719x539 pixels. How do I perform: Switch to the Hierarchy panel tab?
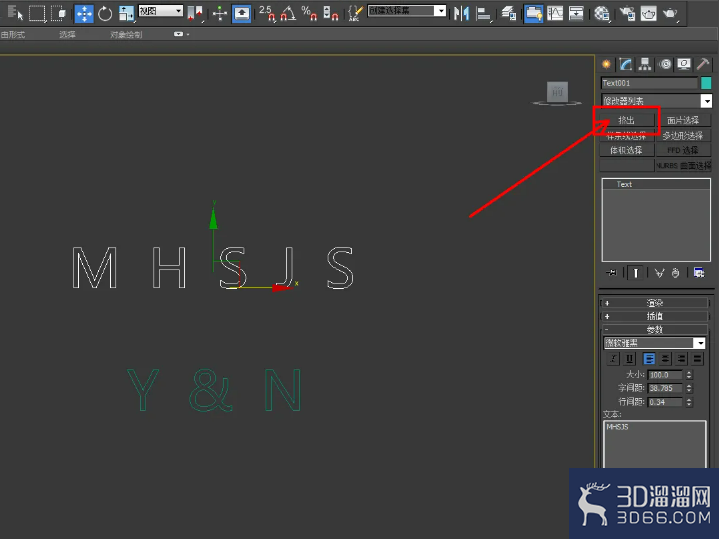pos(645,64)
